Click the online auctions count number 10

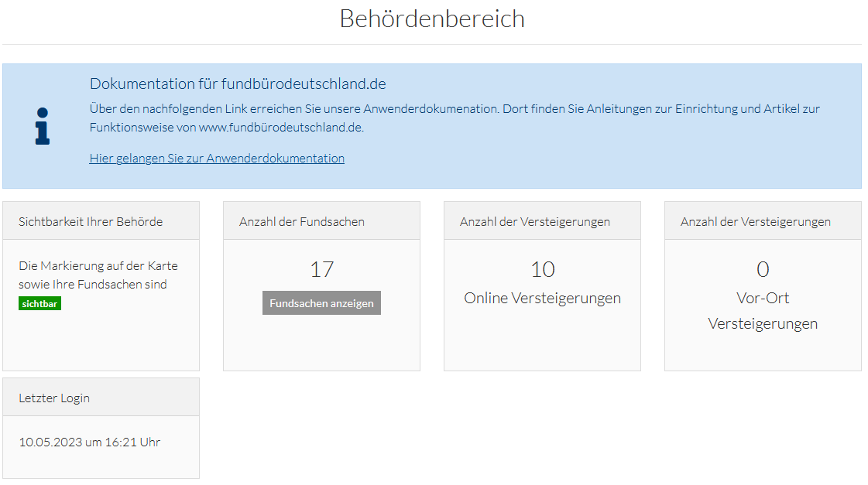pos(542,270)
